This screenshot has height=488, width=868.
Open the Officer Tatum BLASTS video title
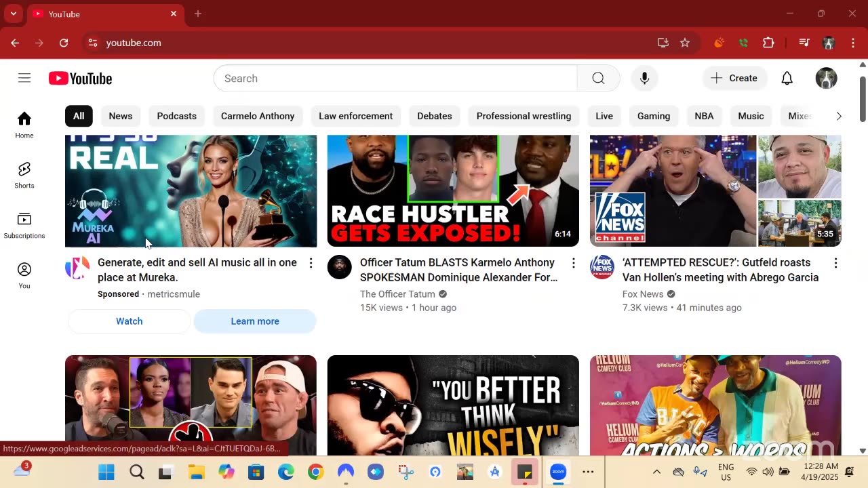pyautogui.click(x=459, y=270)
